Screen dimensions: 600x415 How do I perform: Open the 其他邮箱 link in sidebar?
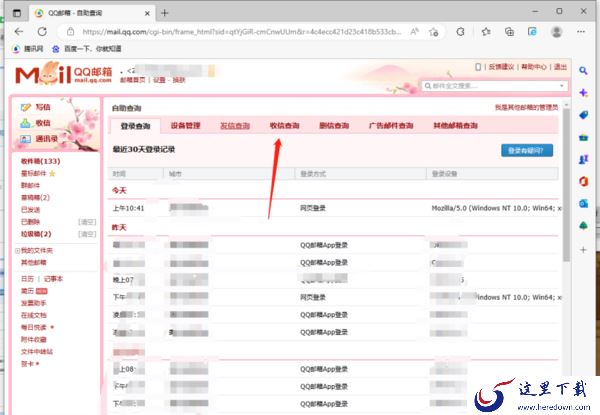pos(34,263)
